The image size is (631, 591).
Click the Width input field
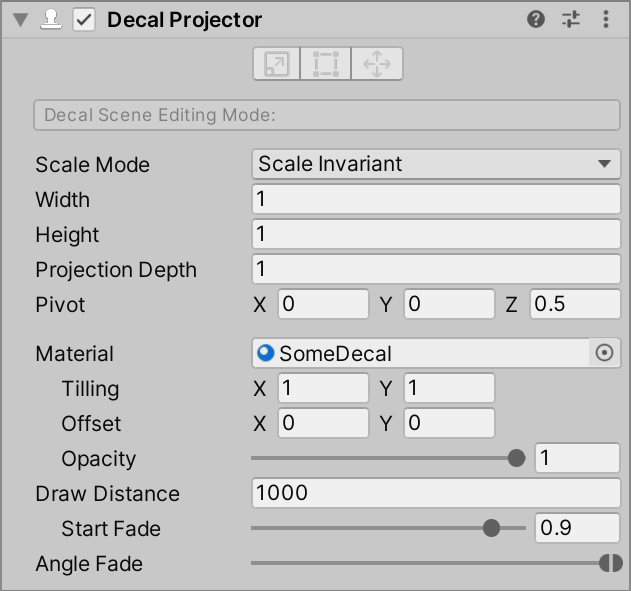[x=436, y=199]
